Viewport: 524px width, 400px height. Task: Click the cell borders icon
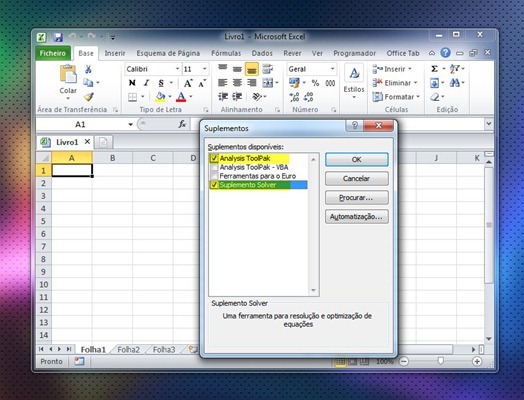(x=133, y=97)
